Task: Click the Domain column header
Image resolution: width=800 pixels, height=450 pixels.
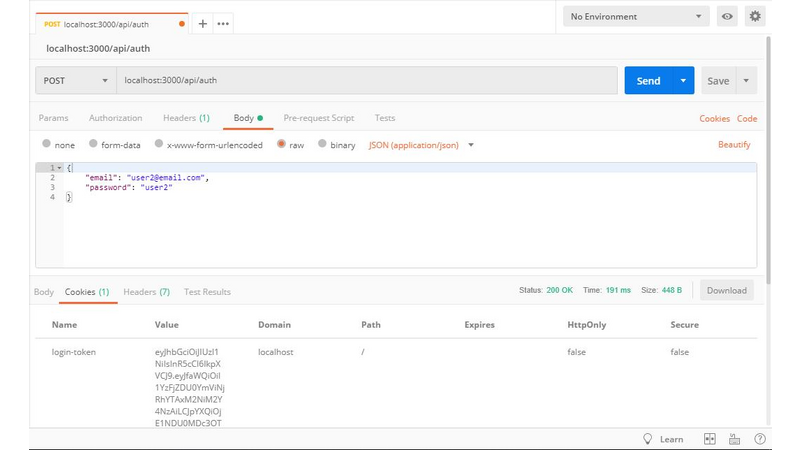Action: pyautogui.click(x=274, y=324)
